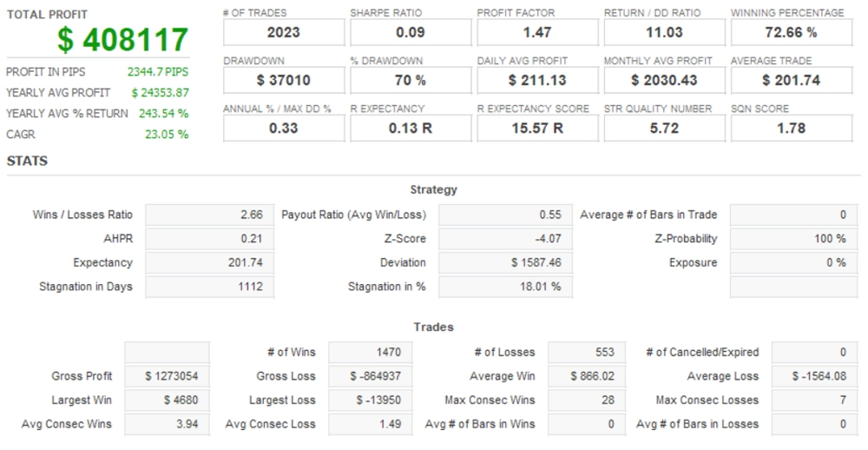Click the SQN Score 1.78 box
Viewport: 868px width, 450px height.
coord(791,128)
